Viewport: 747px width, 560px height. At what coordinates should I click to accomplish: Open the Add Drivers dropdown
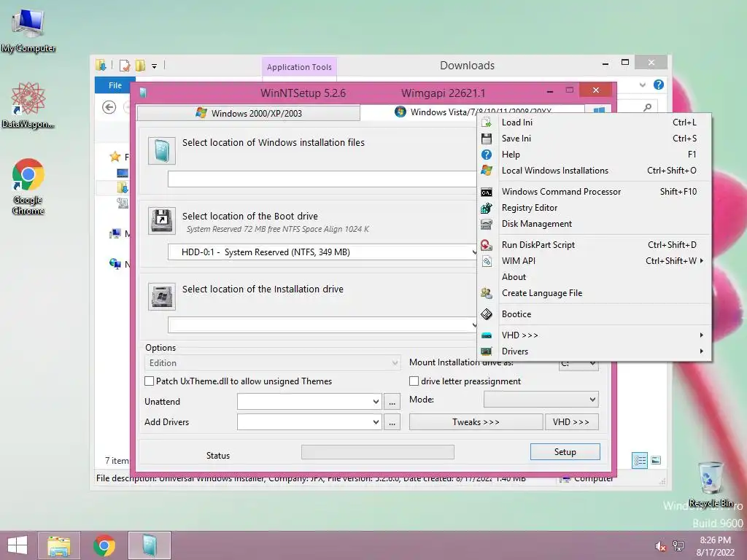click(376, 422)
